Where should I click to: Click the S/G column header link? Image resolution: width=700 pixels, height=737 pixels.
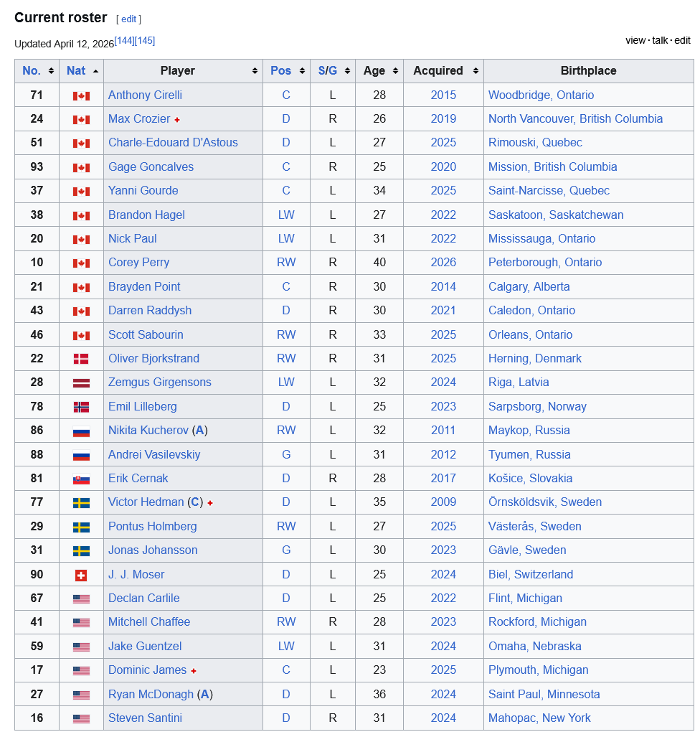coord(328,70)
